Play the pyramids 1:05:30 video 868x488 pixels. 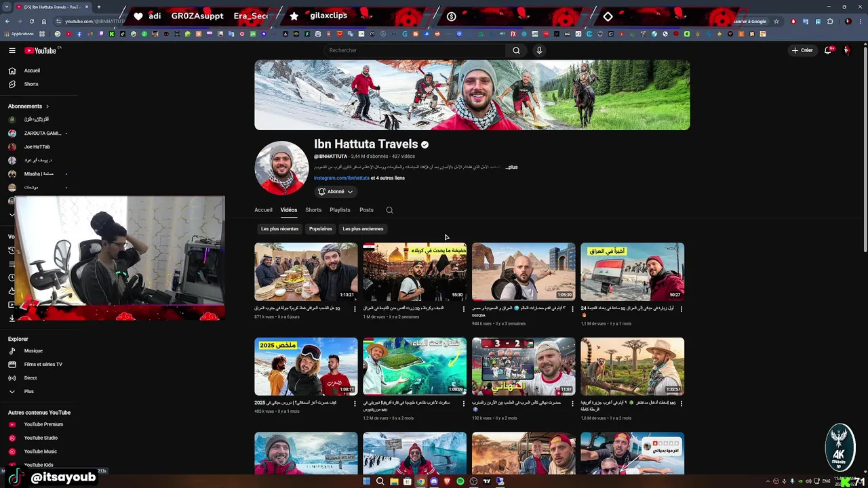(524, 272)
